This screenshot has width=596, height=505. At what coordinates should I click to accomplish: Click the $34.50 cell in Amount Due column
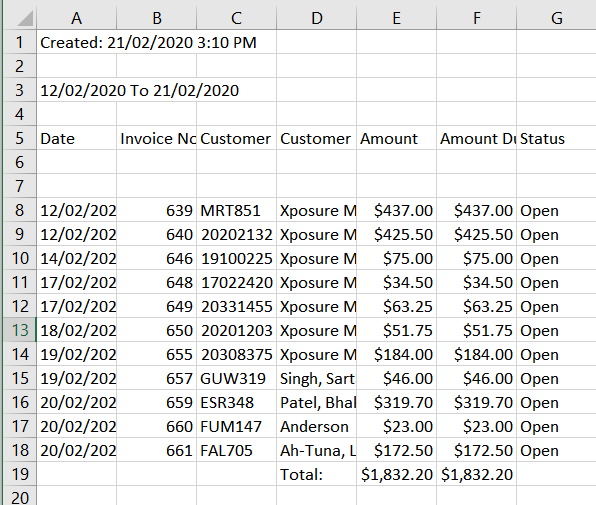[477, 282]
